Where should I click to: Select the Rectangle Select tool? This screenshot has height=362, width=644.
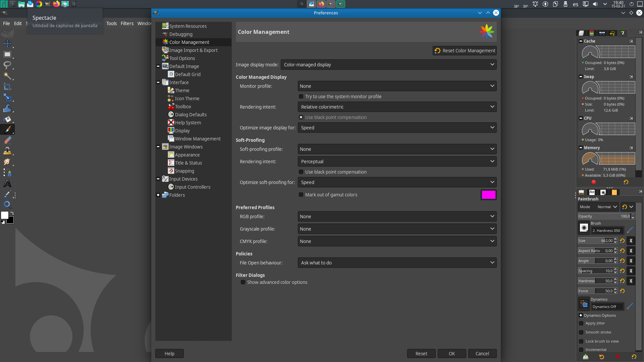(7, 54)
